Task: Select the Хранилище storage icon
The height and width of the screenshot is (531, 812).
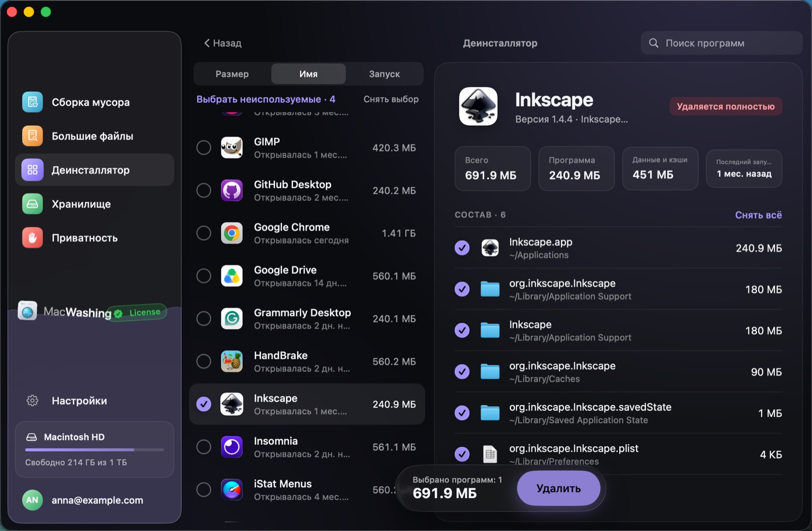Action: 32,204
